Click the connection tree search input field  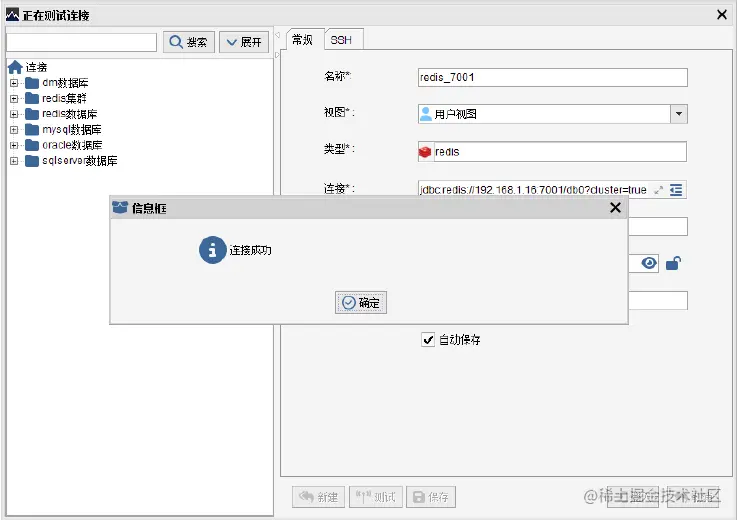click(82, 42)
